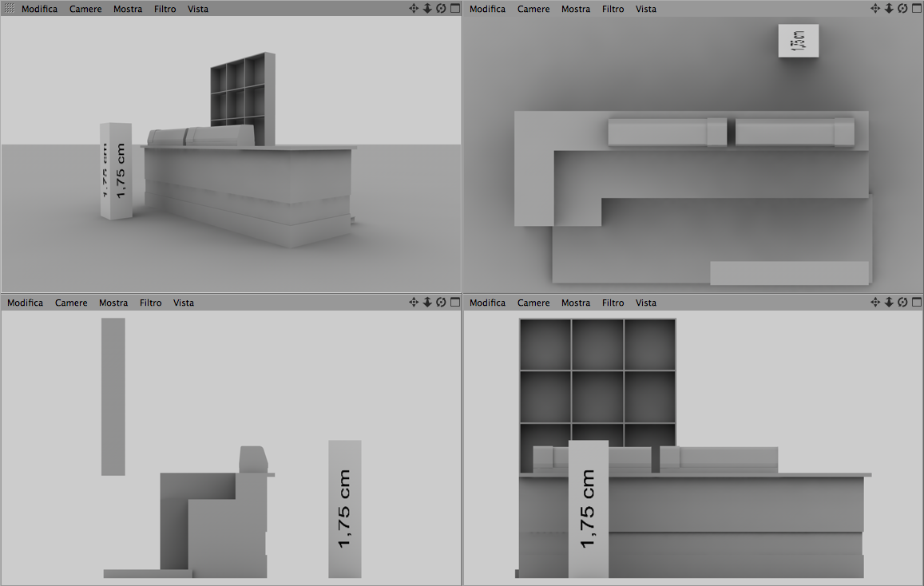Open the Vista menu in the perspective viewport
924x586 pixels.
click(x=198, y=9)
